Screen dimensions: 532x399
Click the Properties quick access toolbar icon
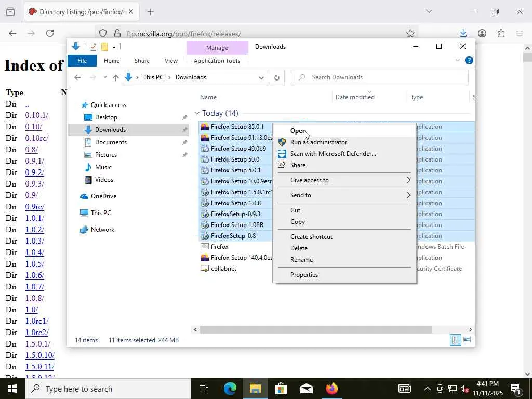[92, 47]
